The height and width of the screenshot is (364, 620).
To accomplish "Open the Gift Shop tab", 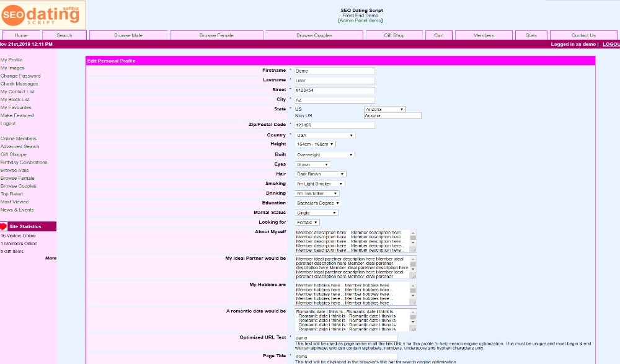I will tap(394, 35).
